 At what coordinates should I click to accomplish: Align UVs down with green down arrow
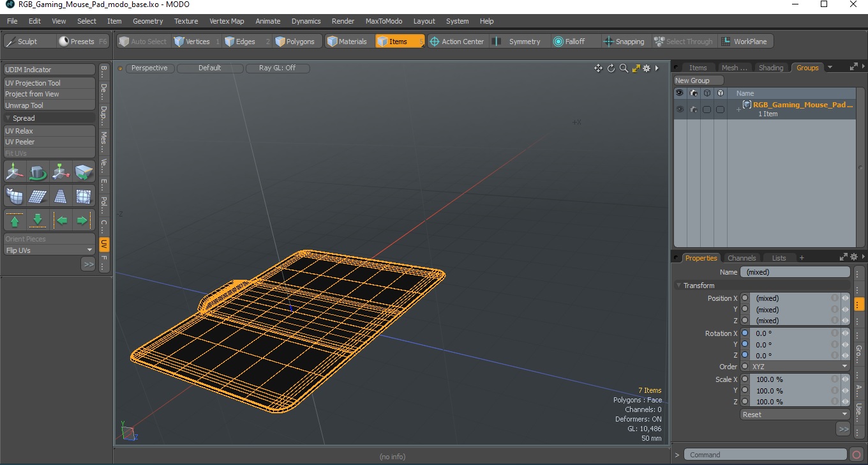tap(38, 220)
